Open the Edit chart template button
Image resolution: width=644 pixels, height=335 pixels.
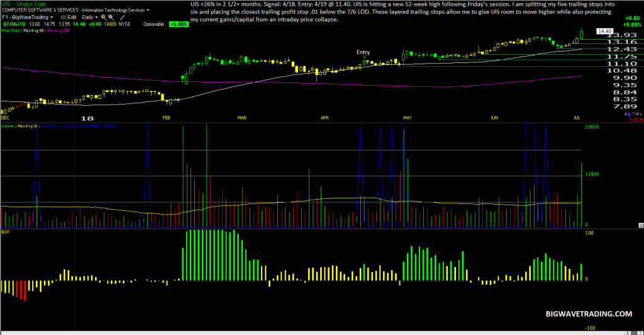[72, 17]
